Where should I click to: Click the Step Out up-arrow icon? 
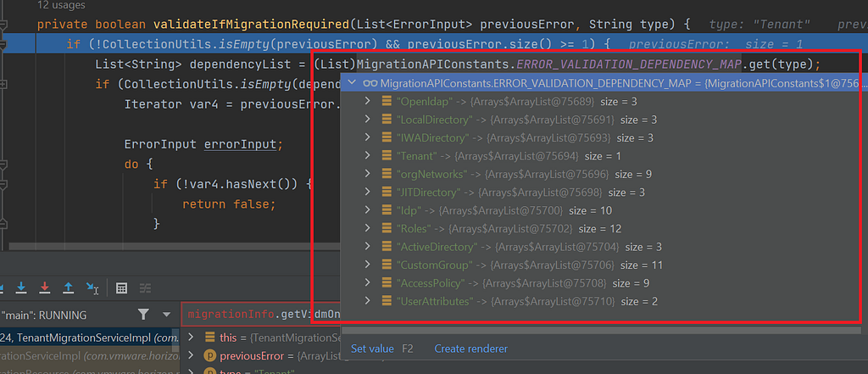(68, 287)
